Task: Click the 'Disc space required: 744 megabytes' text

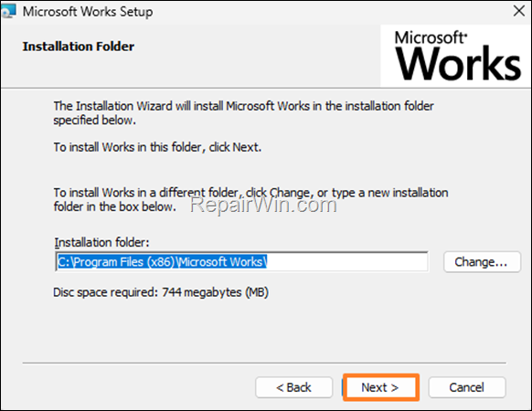Action: 161,292
